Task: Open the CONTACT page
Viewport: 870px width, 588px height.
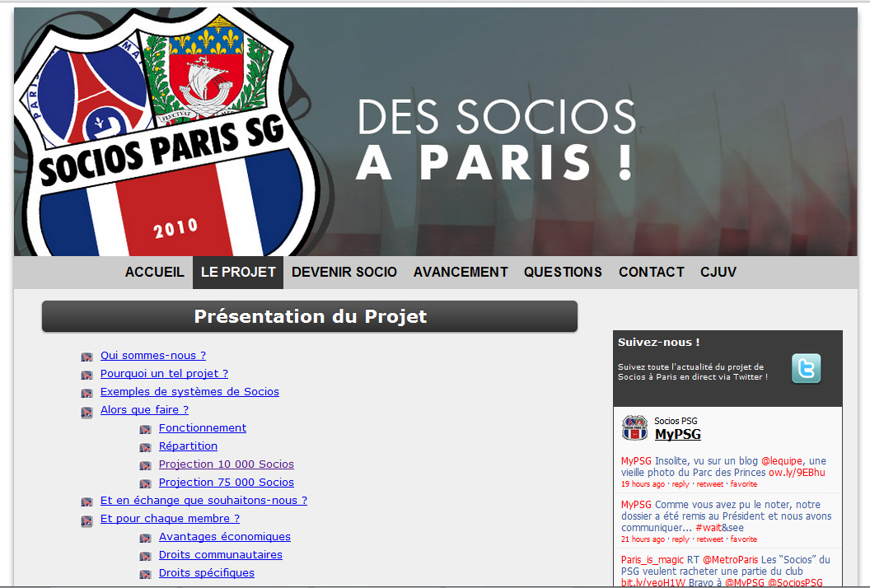Action: pyautogui.click(x=652, y=273)
